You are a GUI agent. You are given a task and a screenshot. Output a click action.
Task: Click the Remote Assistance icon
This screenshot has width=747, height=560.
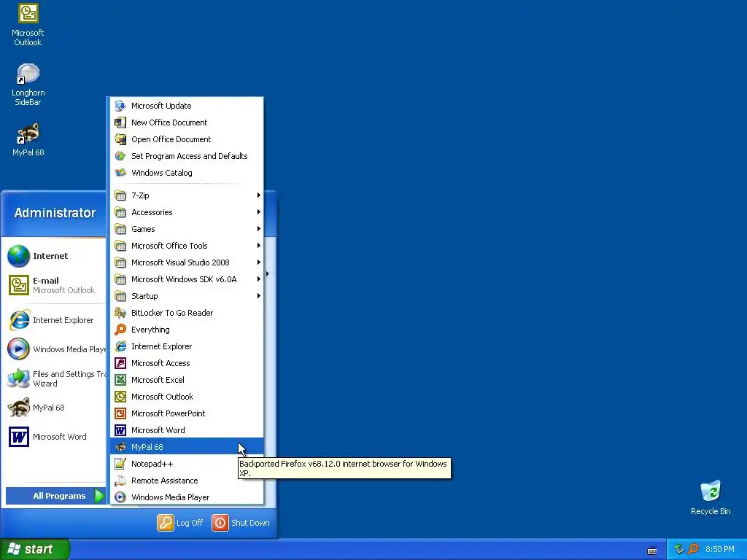click(x=120, y=481)
